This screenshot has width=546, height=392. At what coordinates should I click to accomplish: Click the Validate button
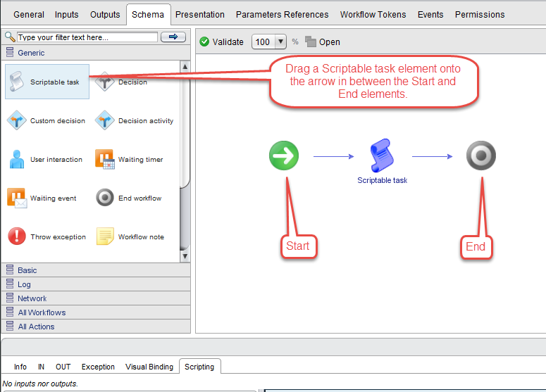pyautogui.click(x=221, y=42)
